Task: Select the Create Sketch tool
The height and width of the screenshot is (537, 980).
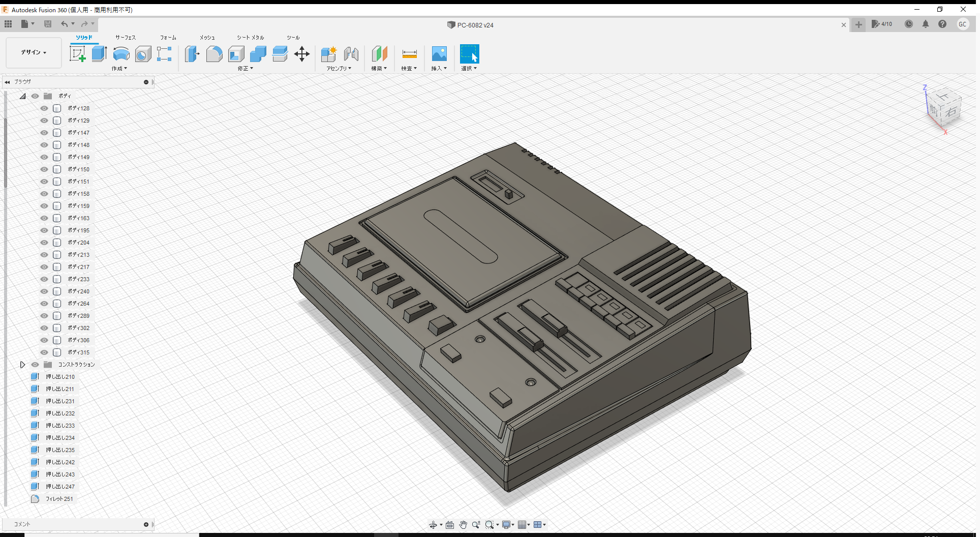Action: point(78,53)
